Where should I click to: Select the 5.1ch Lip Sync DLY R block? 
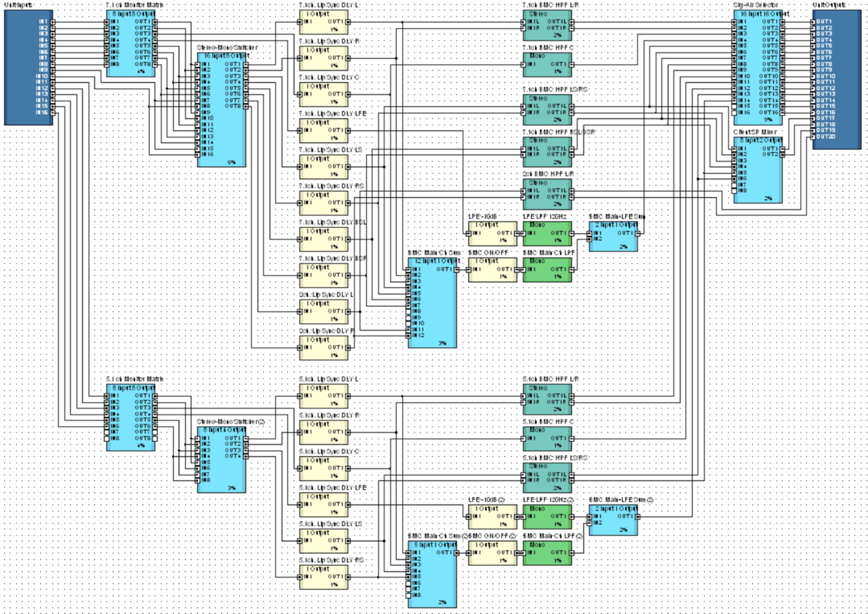click(x=324, y=433)
